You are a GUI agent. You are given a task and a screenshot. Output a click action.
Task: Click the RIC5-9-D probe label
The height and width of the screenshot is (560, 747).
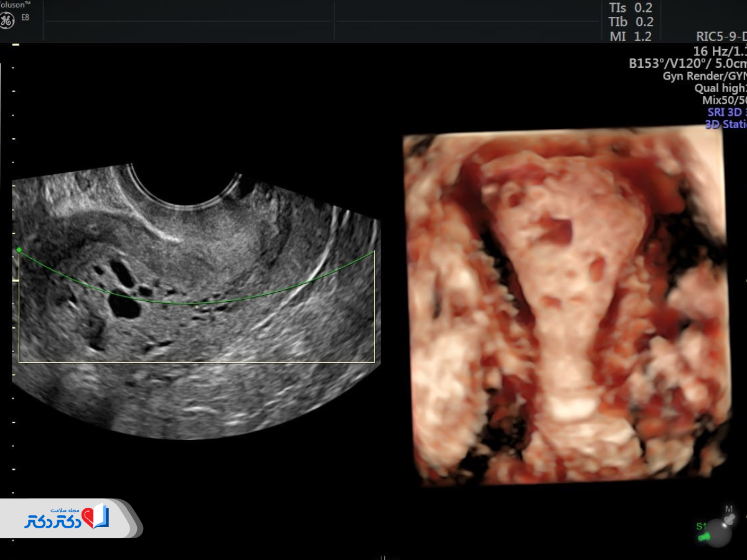(721, 37)
